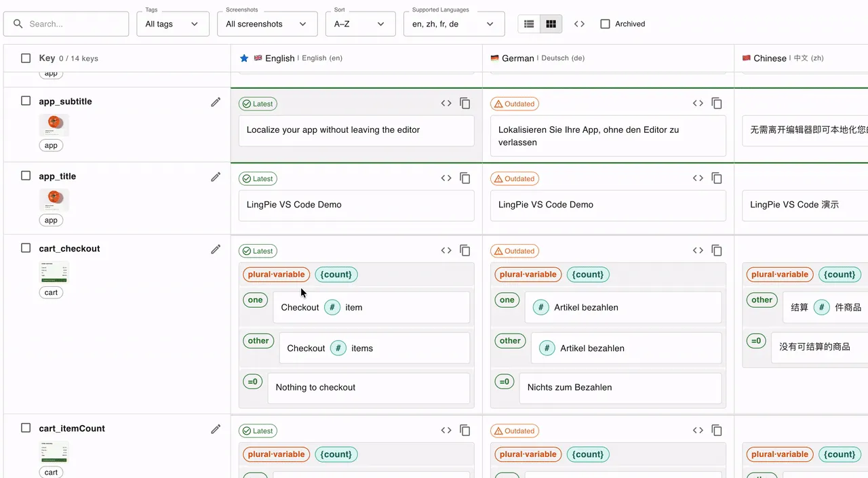This screenshot has width=868, height=478.
Task: Click the cart_checkout key name
Action: 69,249
